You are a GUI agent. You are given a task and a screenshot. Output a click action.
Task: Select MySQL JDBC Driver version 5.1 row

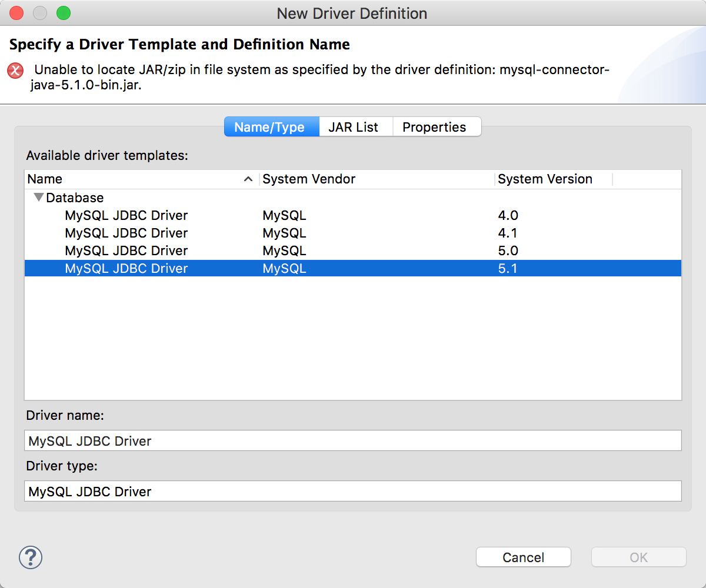coord(353,268)
